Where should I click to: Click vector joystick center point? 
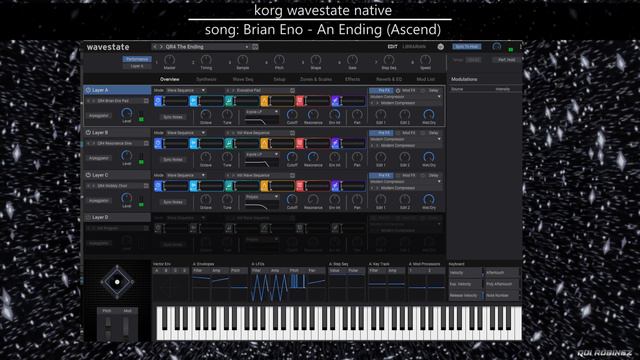coord(117,282)
